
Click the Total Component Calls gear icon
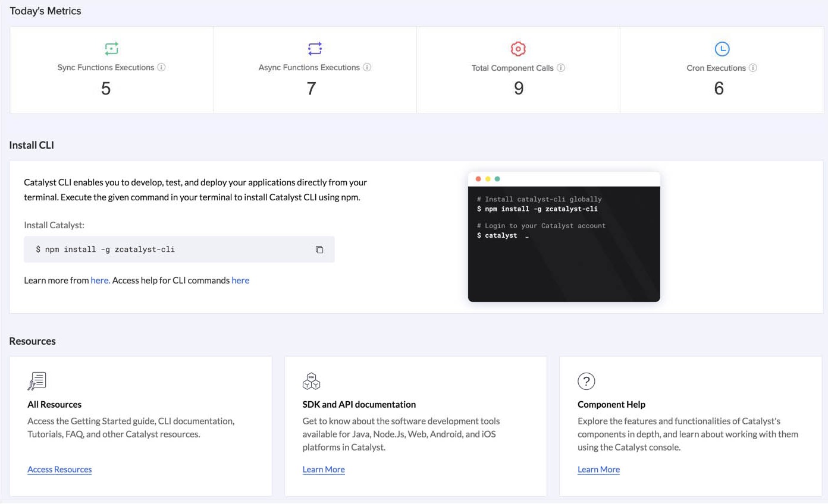point(517,49)
